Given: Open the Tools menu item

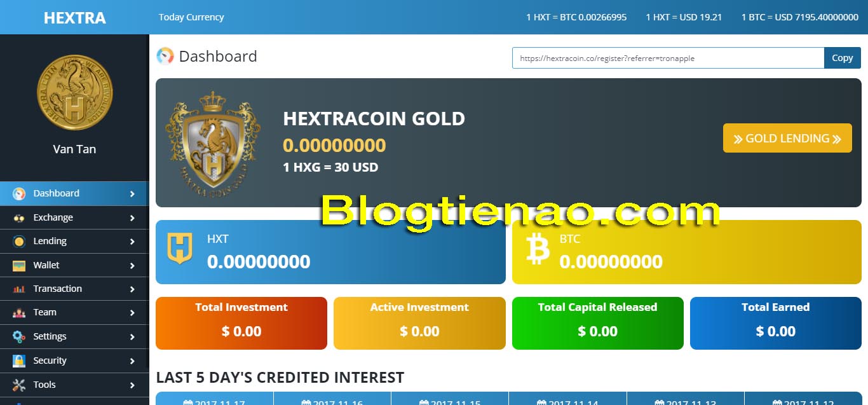Looking at the screenshot, I should pos(74,385).
